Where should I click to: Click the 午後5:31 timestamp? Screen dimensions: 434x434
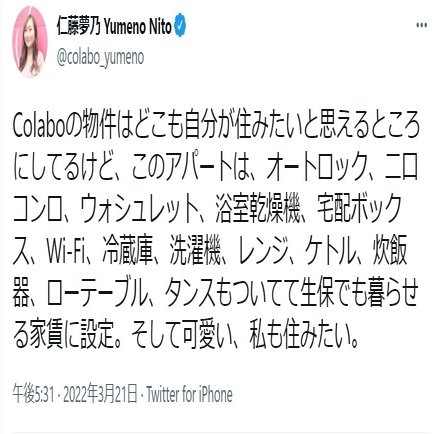coord(33,394)
